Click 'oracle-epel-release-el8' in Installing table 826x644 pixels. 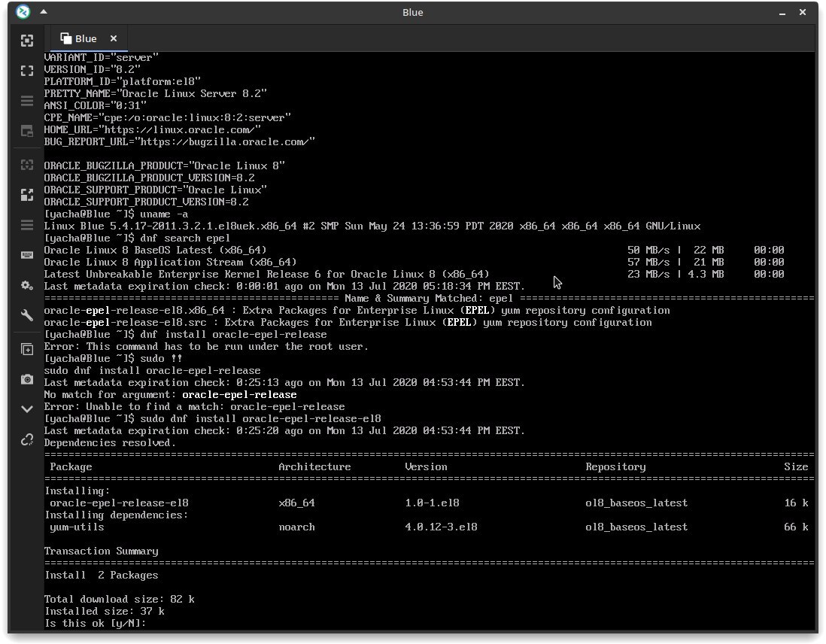click(x=119, y=503)
